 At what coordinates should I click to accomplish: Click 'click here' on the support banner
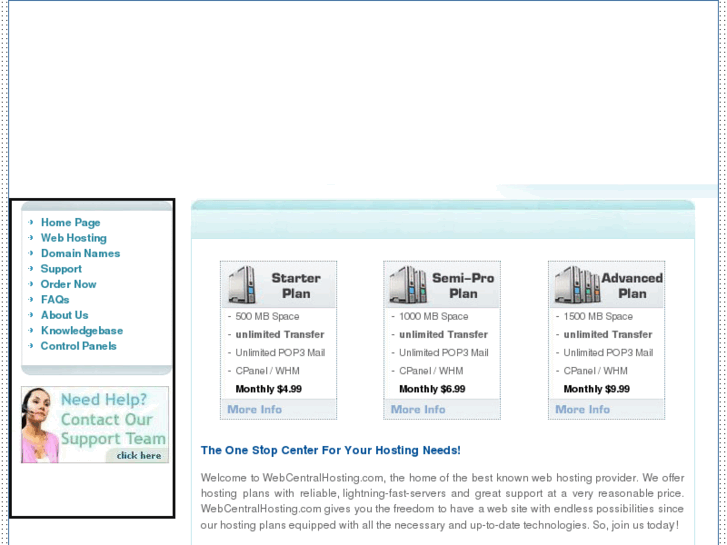tap(139, 456)
